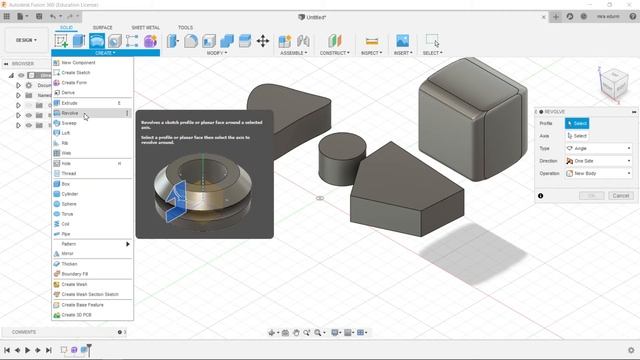Click OK in Revolve dialog
The image size is (640, 360).
coord(591,196)
